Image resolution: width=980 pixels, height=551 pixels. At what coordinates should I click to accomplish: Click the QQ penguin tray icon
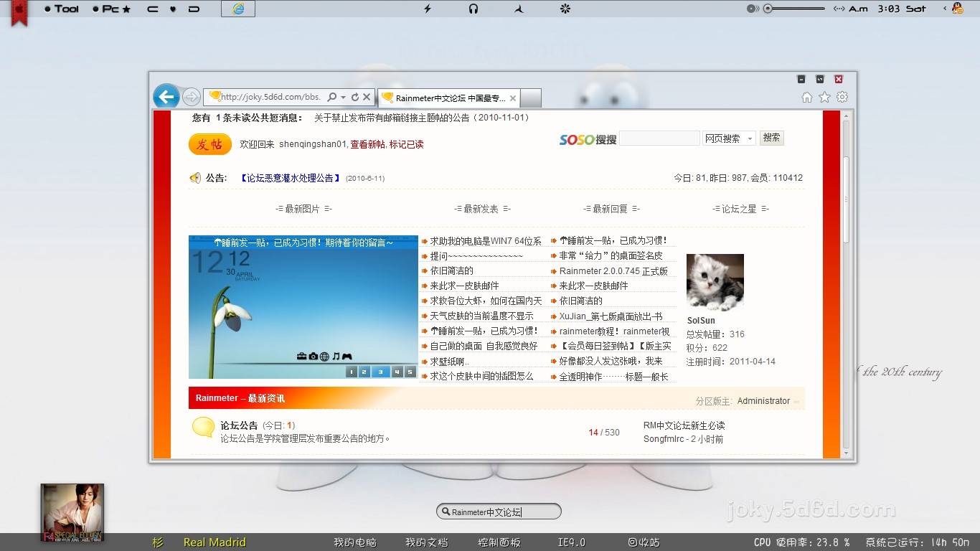(957, 9)
